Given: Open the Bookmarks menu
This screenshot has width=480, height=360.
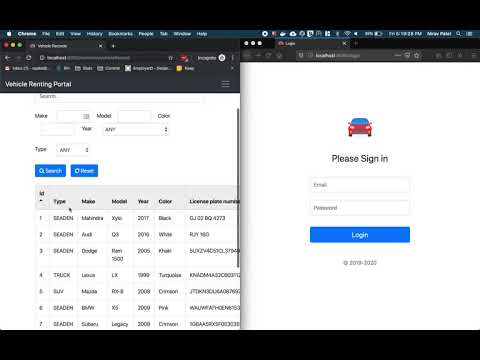Looking at the screenshot, I should tap(120, 34).
